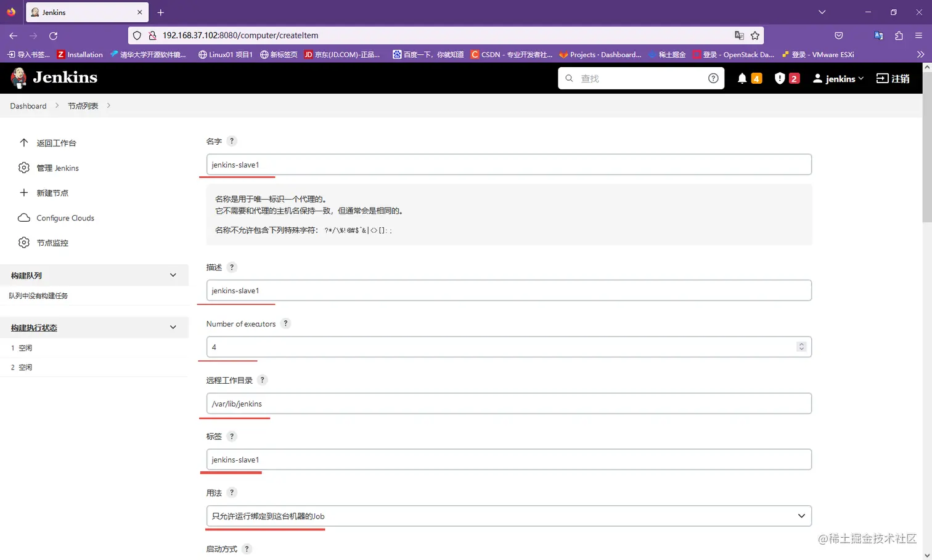Open the 用法 usage dropdown
This screenshot has height=560, width=932.
click(509, 516)
